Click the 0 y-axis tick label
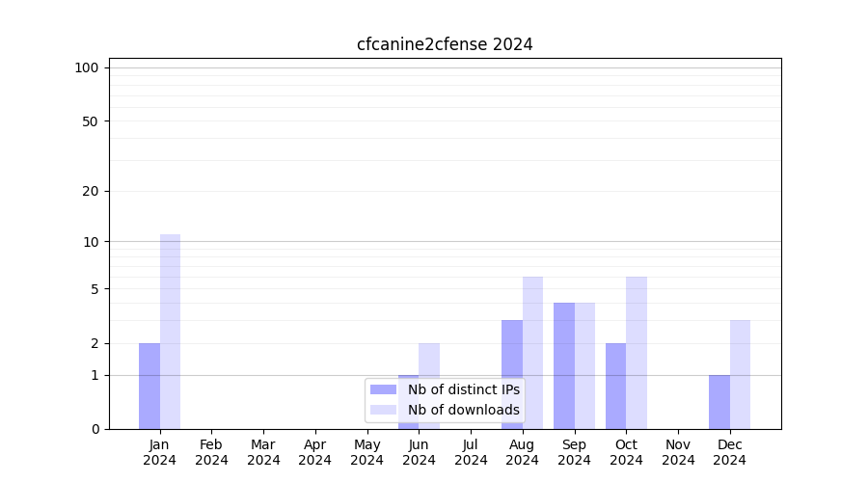 (x=95, y=429)
